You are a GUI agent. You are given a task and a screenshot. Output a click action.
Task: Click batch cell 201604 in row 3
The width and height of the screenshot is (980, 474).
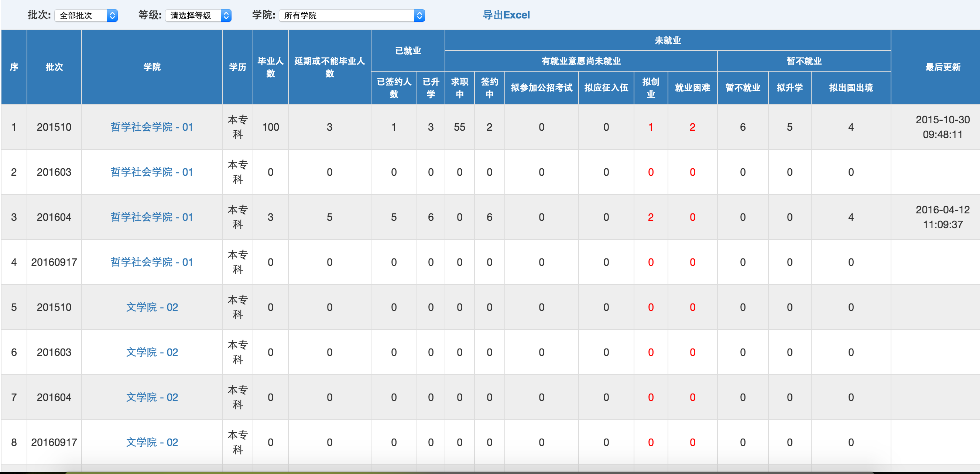[54, 217]
